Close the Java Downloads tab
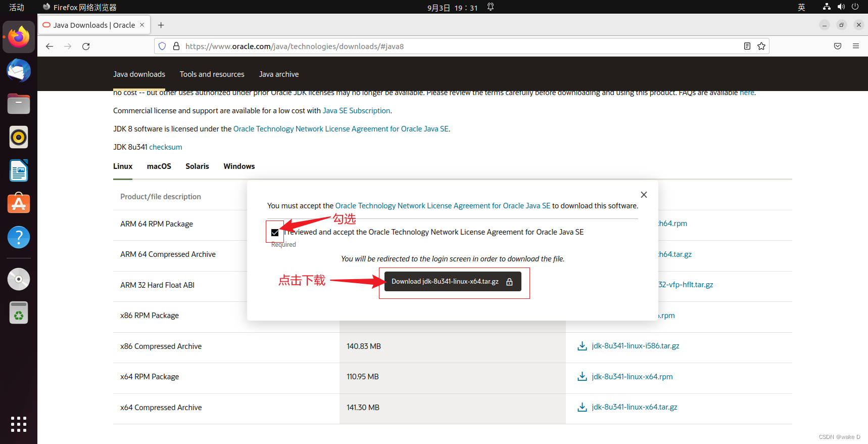The image size is (868, 444). point(142,25)
